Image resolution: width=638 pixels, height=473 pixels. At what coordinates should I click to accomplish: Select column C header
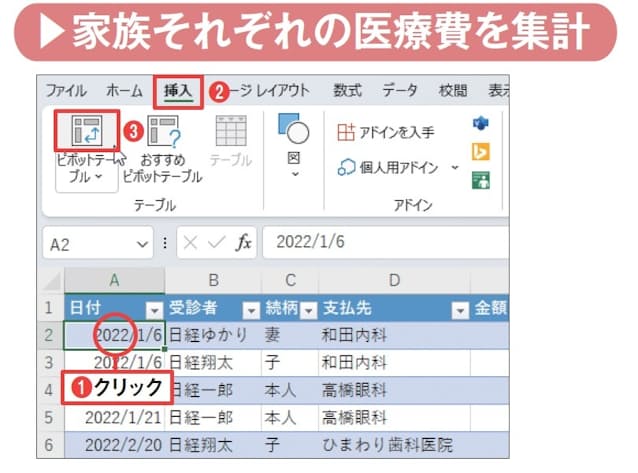[290, 280]
